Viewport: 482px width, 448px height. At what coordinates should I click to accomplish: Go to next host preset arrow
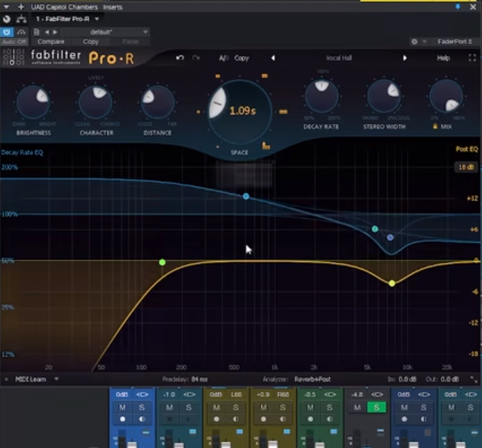[55, 32]
